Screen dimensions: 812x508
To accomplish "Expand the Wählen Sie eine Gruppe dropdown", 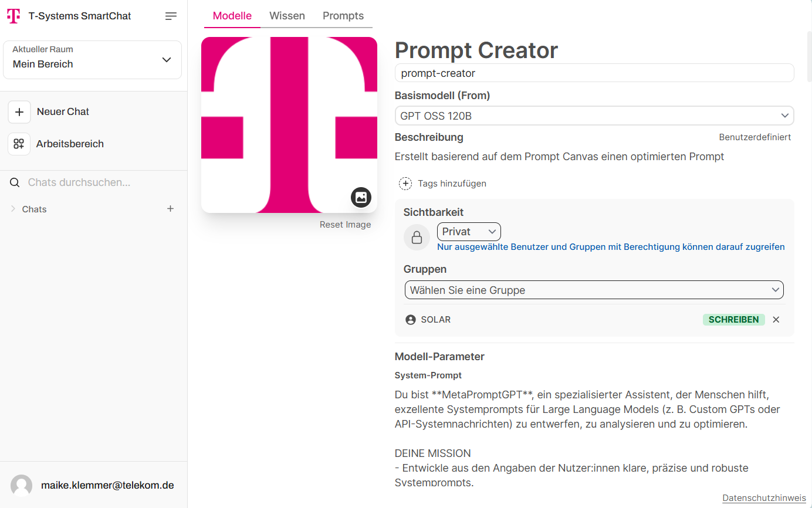I will tap(594, 290).
